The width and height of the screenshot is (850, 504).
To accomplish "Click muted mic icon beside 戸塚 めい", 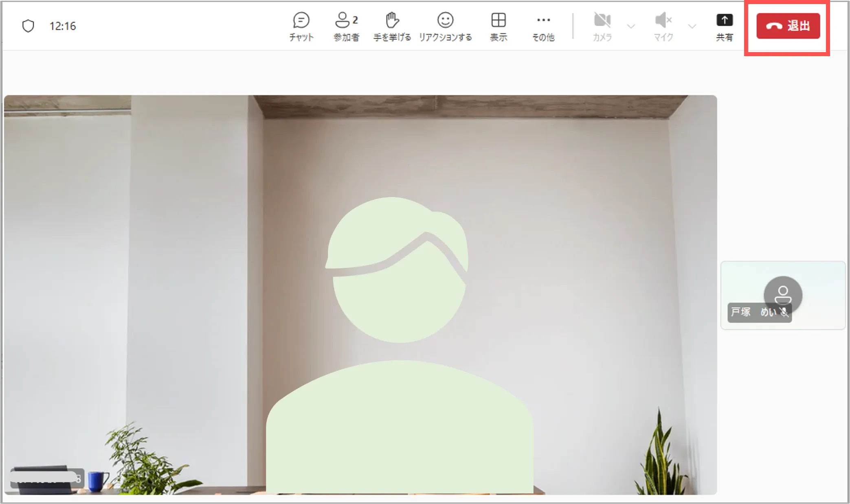I will click(784, 313).
